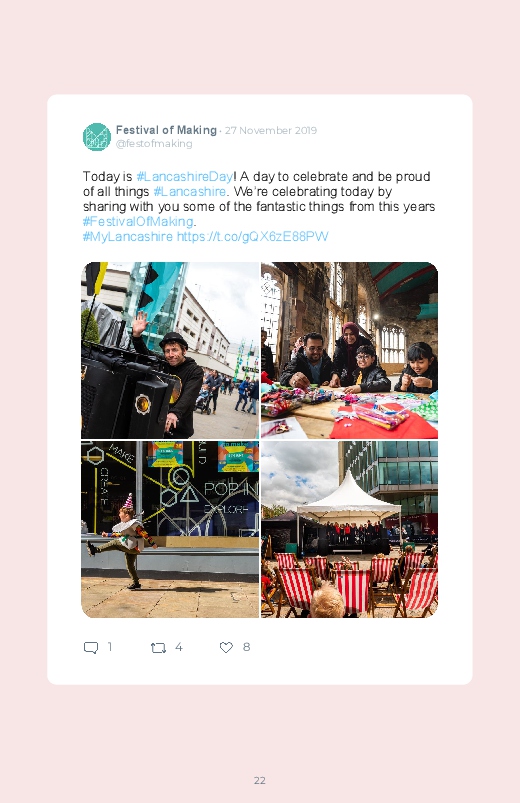Click the reply speech bubble icon
The width and height of the screenshot is (520, 803).
[91, 647]
